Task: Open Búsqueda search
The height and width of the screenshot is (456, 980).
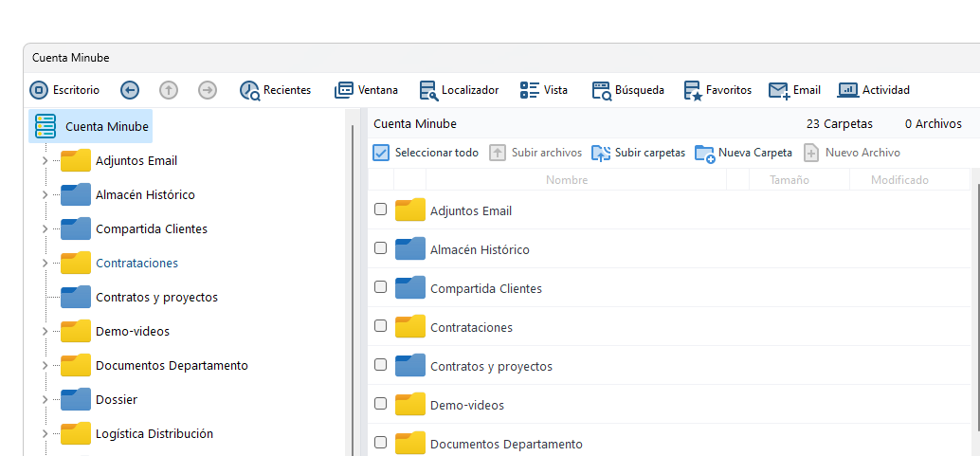Action: [x=628, y=90]
